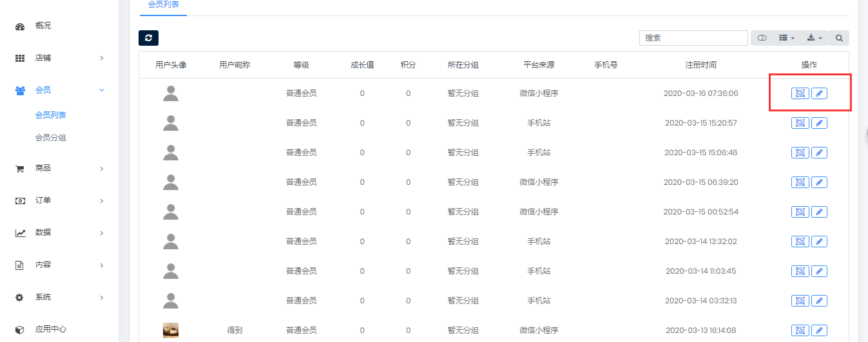
Task: Expand the 店铺 sidebar menu
Action: click(59, 58)
